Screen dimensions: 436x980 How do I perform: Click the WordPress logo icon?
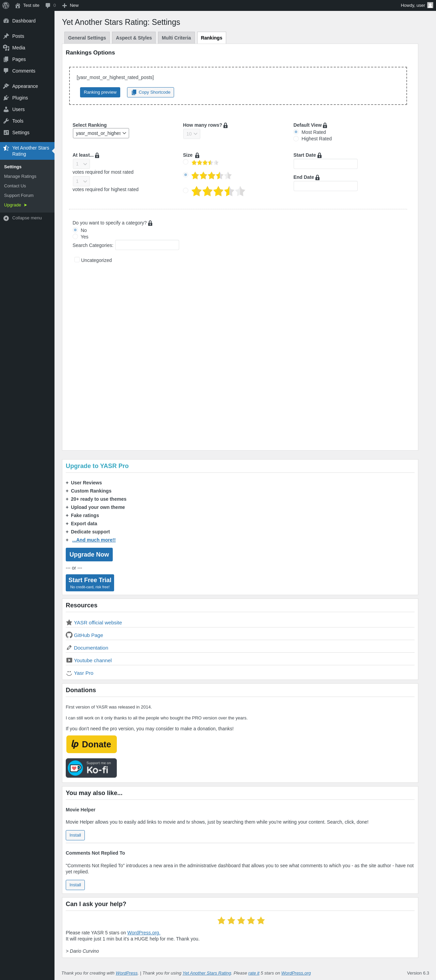tap(6, 5)
